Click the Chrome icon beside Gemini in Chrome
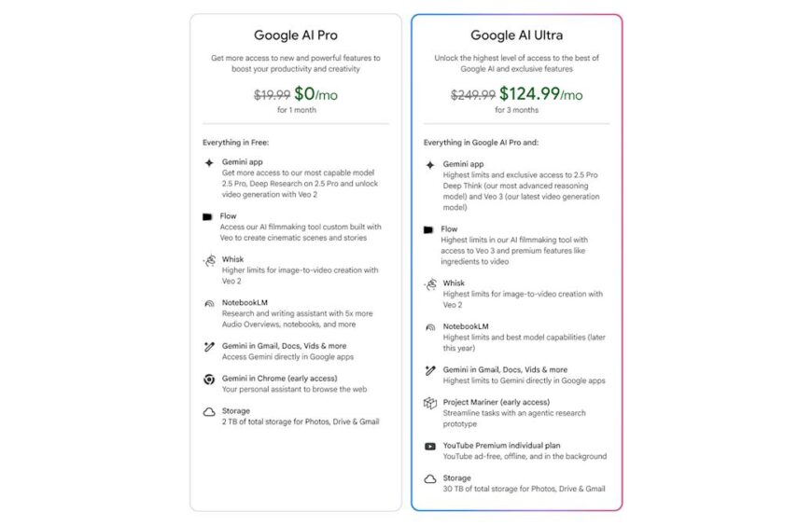This screenshot has width=812, height=525. point(209,380)
